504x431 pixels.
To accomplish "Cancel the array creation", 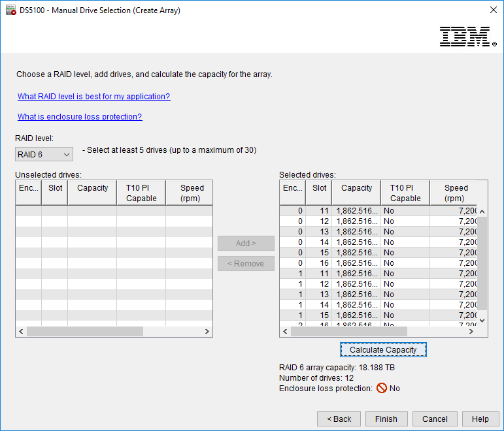I will 435,419.
